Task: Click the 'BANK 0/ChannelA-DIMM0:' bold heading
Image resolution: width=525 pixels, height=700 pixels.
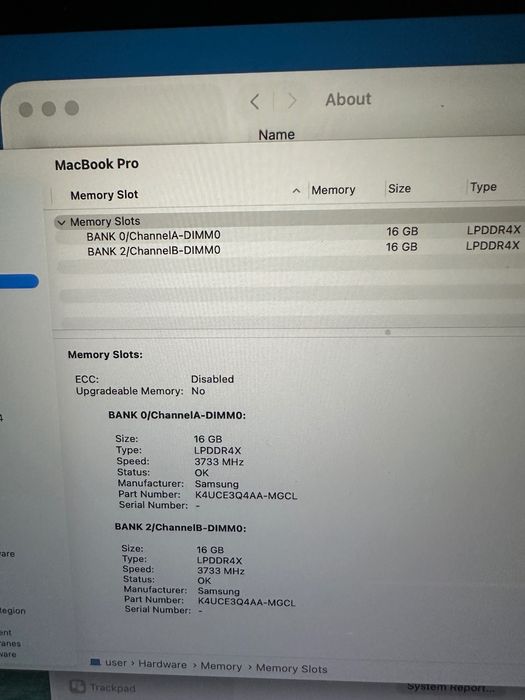Action: (x=177, y=415)
